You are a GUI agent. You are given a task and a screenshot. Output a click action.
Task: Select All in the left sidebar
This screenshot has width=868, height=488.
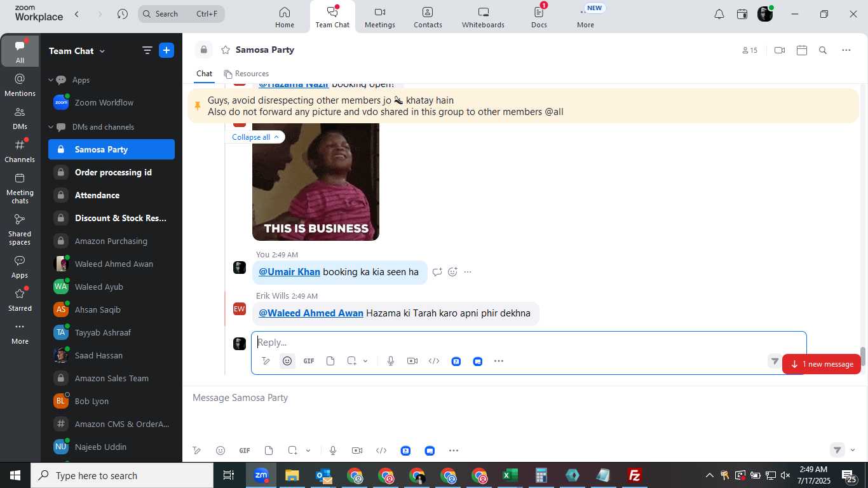pos(20,51)
